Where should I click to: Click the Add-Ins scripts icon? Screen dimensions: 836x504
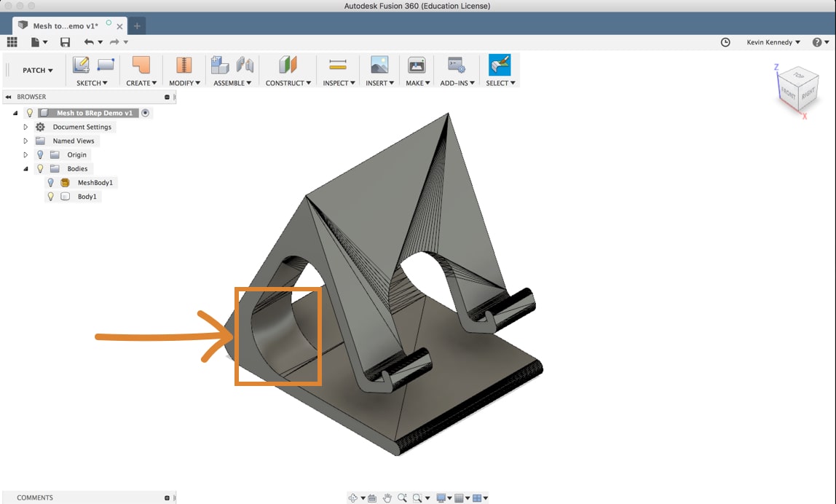coord(457,65)
